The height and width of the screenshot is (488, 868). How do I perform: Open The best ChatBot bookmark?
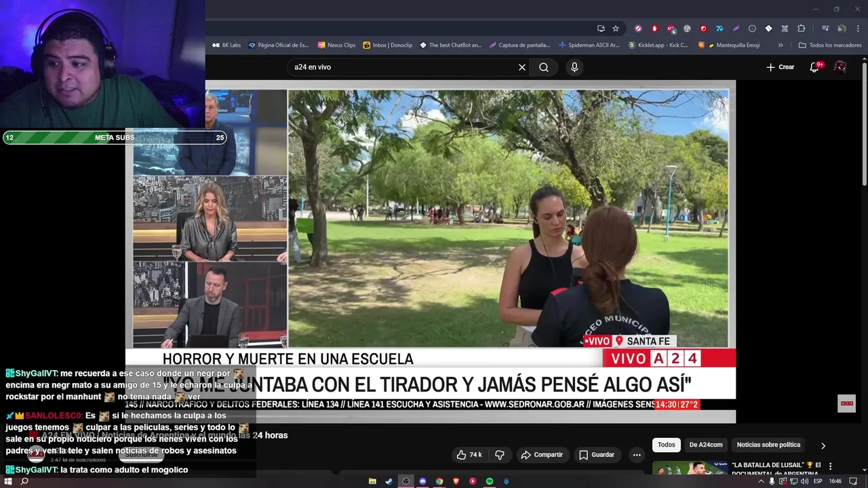point(450,45)
